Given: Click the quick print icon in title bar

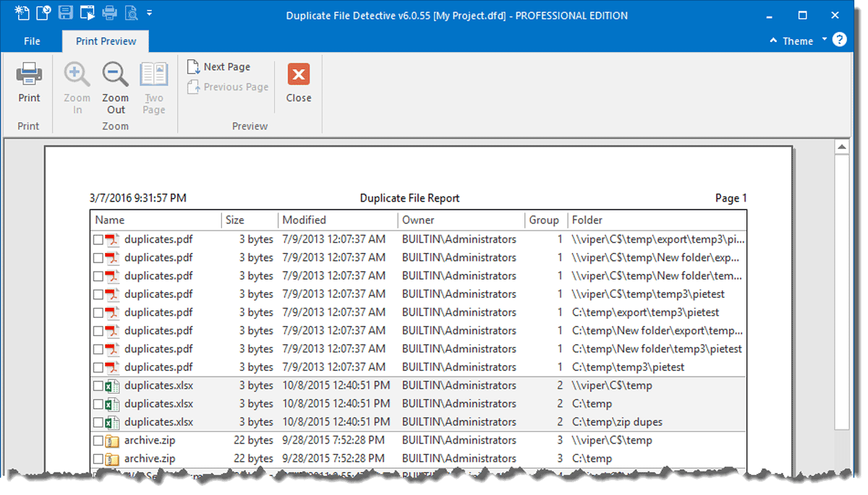Looking at the screenshot, I should 109,12.
